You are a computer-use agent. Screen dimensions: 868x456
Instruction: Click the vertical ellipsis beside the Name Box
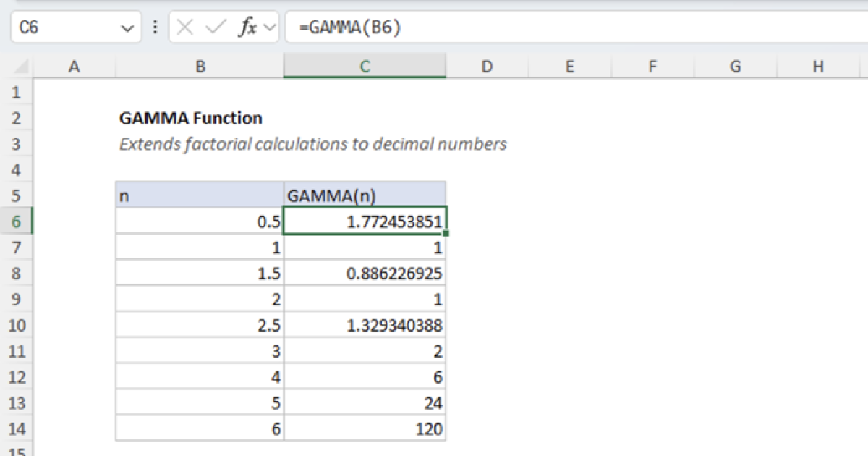click(156, 28)
